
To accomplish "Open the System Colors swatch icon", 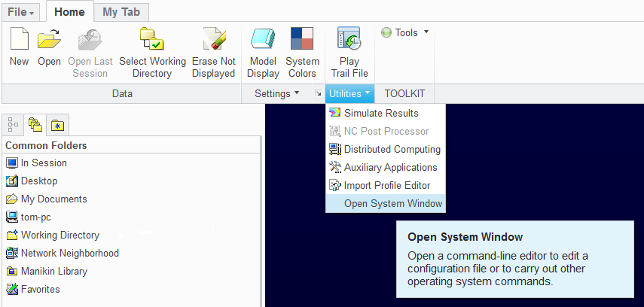I will (x=302, y=38).
